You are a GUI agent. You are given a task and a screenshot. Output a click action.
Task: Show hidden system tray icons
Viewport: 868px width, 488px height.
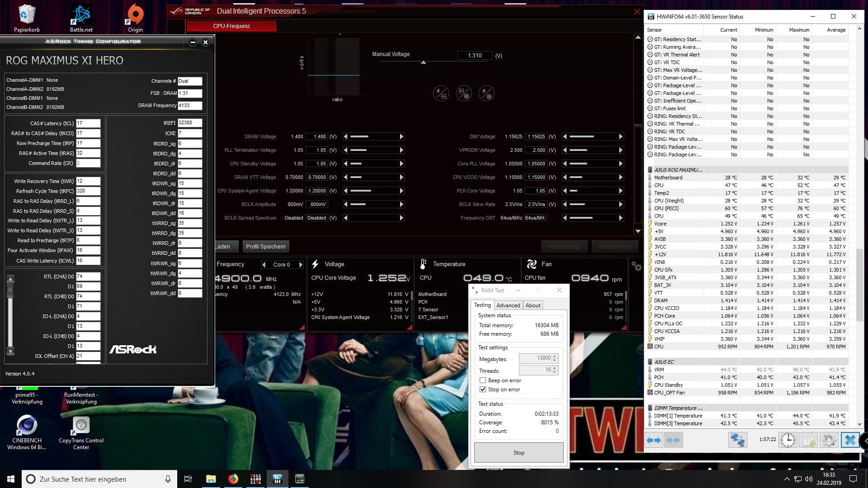[x=787, y=479]
